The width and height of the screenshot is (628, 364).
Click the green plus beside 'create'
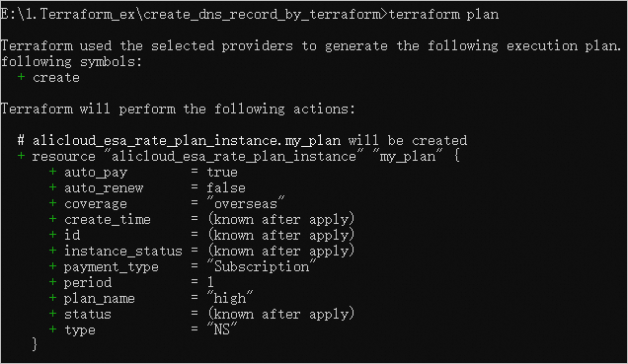pyautogui.click(x=21, y=77)
